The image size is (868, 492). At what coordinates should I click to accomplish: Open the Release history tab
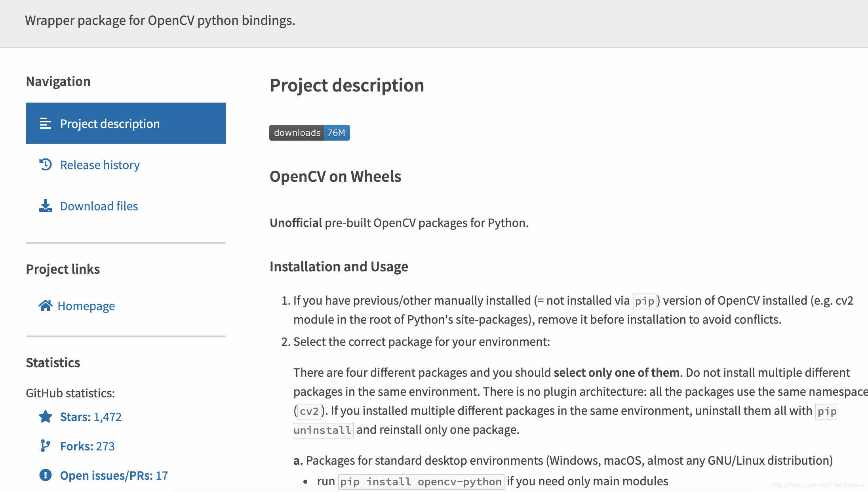pyautogui.click(x=100, y=165)
